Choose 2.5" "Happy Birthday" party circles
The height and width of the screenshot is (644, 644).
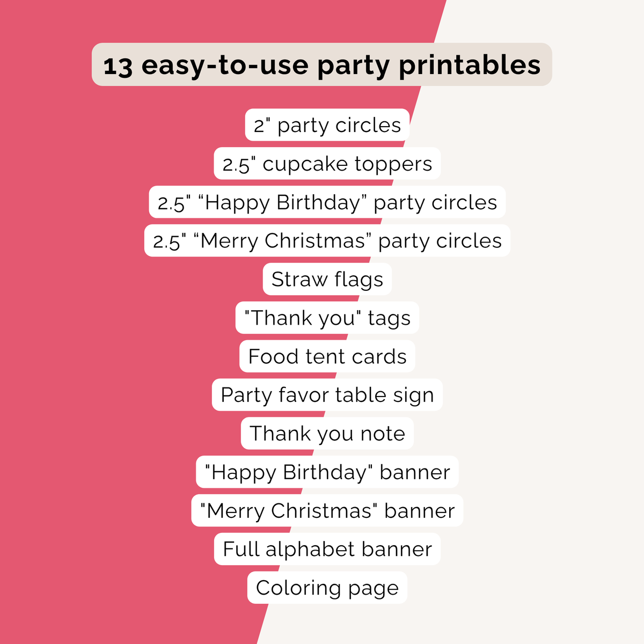point(327,203)
